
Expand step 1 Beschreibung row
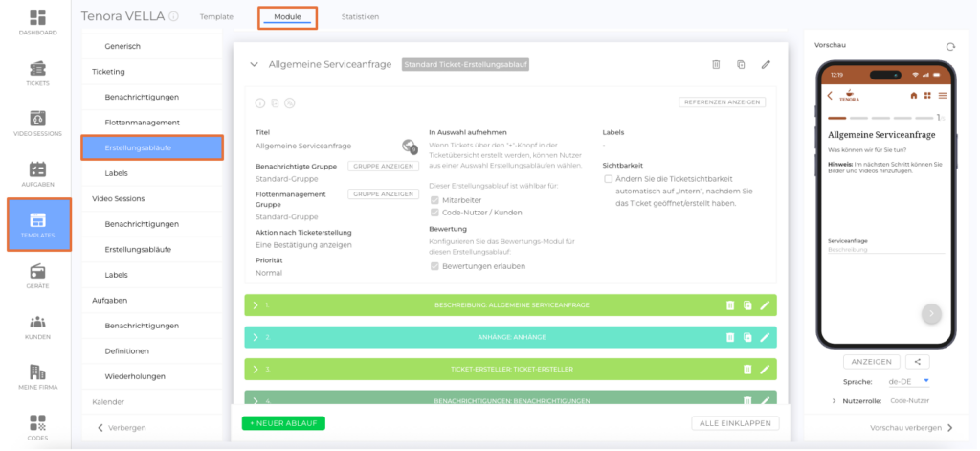click(256, 304)
